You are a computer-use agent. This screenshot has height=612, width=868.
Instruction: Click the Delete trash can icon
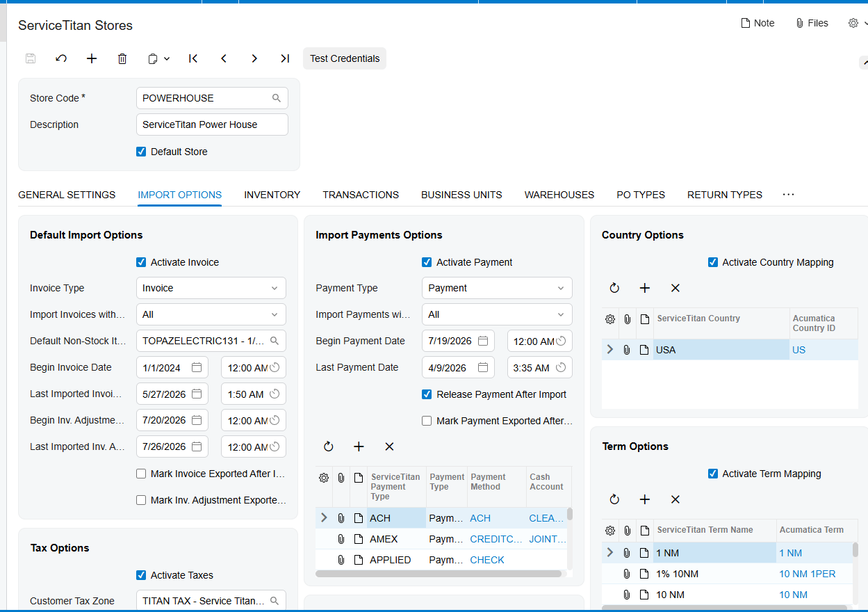[122, 58]
